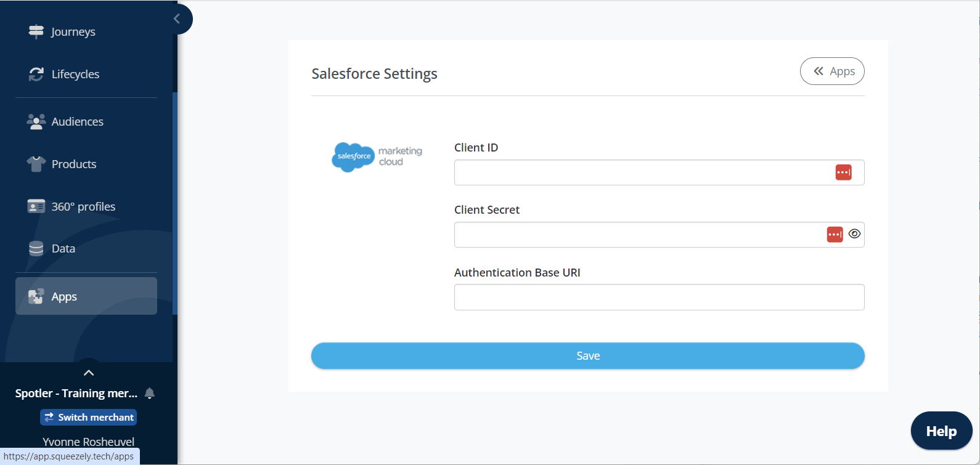Toggle Client Secret visibility with the eye icon
This screenshot has width=980, height=465.
tap(854, 234)
